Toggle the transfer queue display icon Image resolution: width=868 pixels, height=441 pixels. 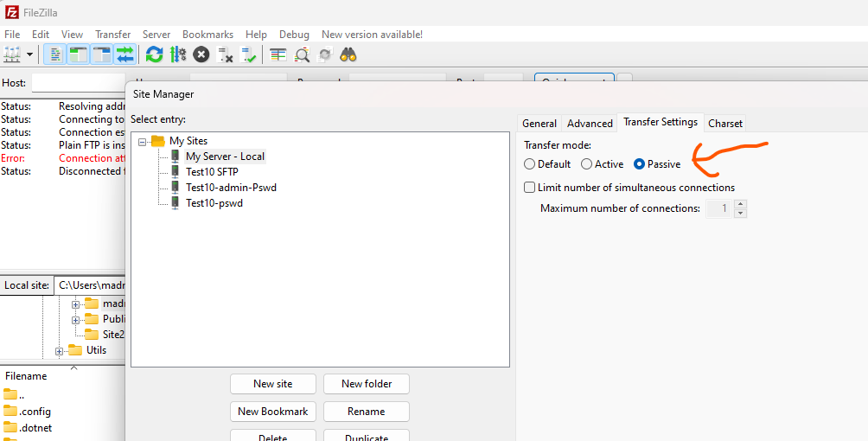tap(125, 54)
